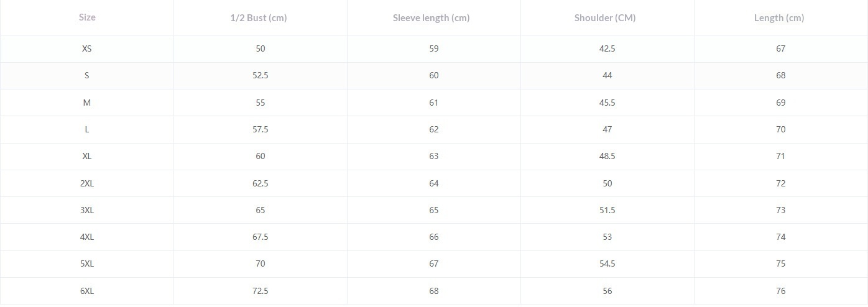Viewport: 868px width, 307px height.
Task: Select the 57.5 bust measurement for L
Action: (x=260, y=129)
